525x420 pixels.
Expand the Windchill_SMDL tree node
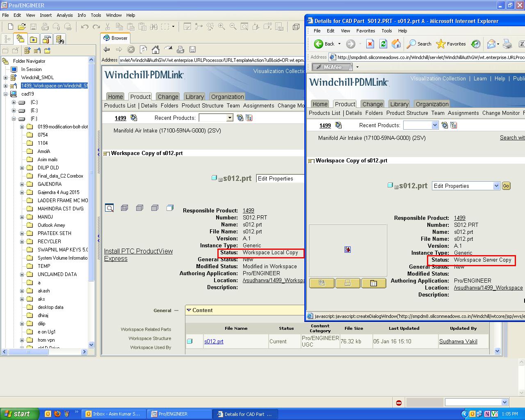tap(6, 78)
